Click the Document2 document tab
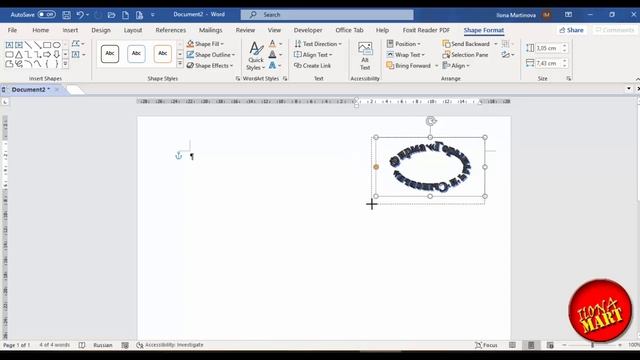 30,89
